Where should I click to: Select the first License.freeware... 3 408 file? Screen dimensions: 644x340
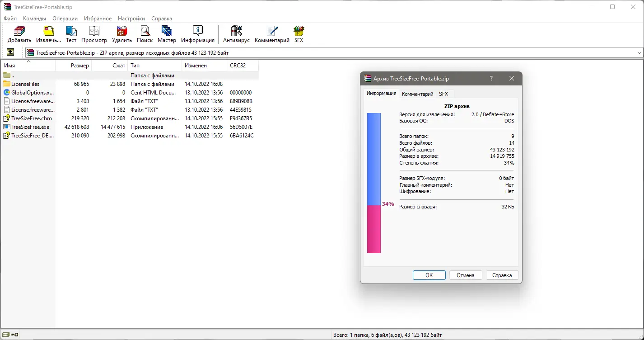[x=28, y=101]
